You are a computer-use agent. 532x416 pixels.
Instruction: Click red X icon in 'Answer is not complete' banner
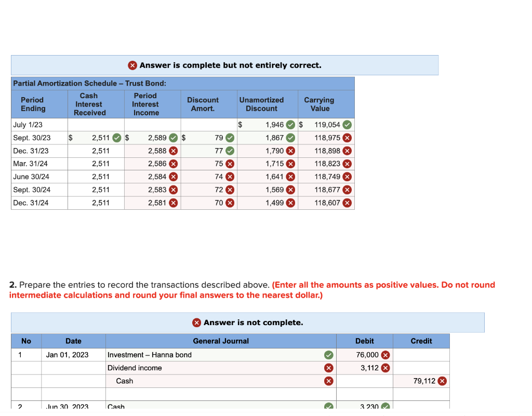(196, 323)
